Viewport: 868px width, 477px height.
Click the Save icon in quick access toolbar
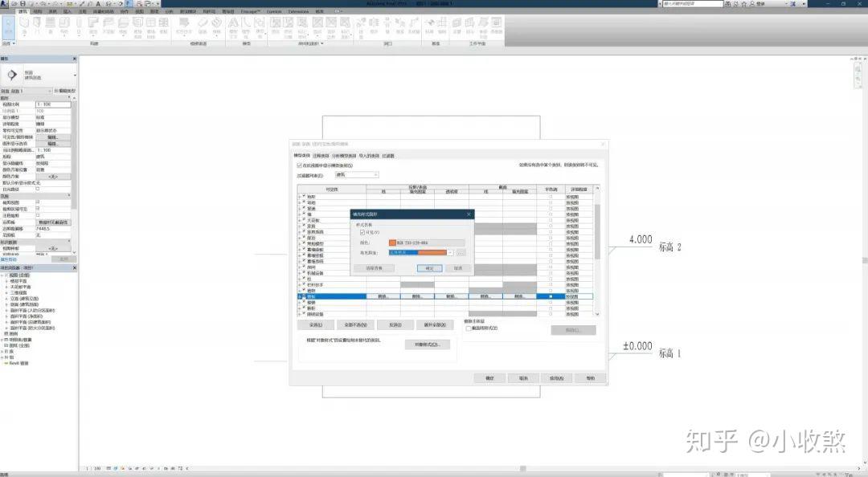[23, 3]
